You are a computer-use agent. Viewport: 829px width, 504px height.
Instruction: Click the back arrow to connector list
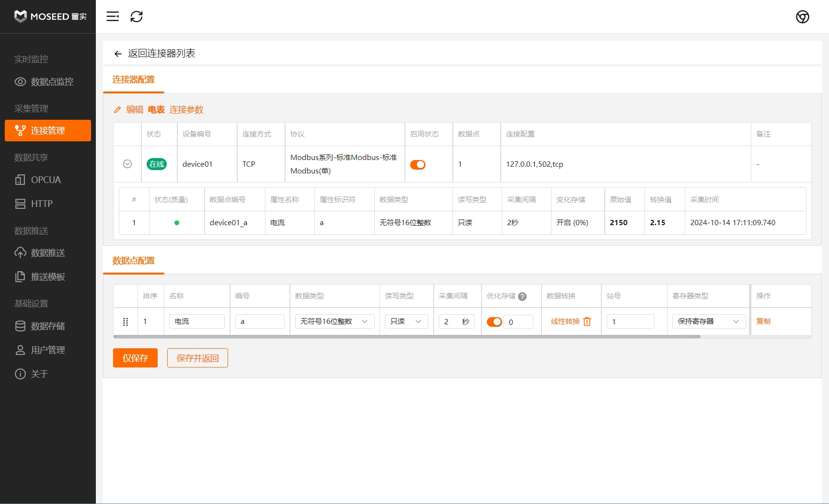pyautogui.click(x=118, y=54)
